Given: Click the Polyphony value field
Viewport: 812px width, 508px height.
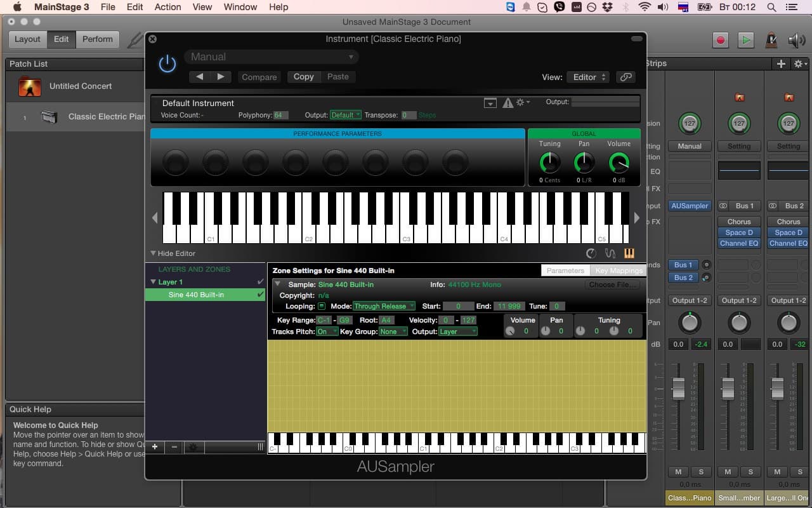Looking at the screenshot, I should [x=280, y=115].
